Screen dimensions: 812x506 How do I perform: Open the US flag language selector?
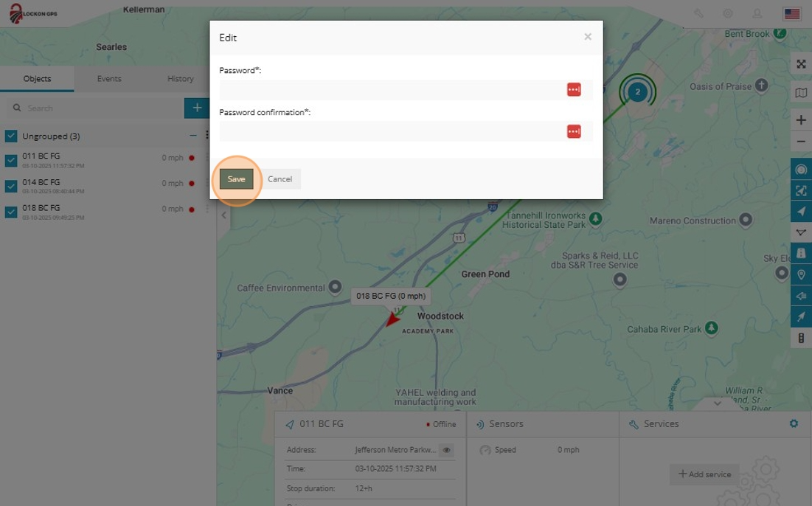(792, 13)
